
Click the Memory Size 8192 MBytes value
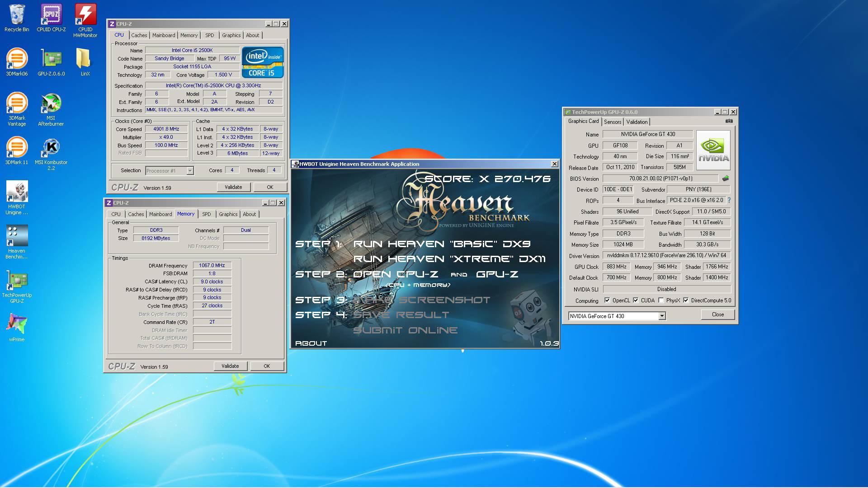coord(156,238)
